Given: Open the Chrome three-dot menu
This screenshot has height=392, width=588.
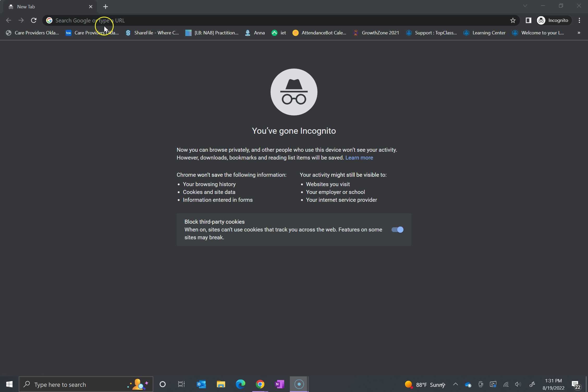Looking at the screenshot, I should tap(579, 20).
